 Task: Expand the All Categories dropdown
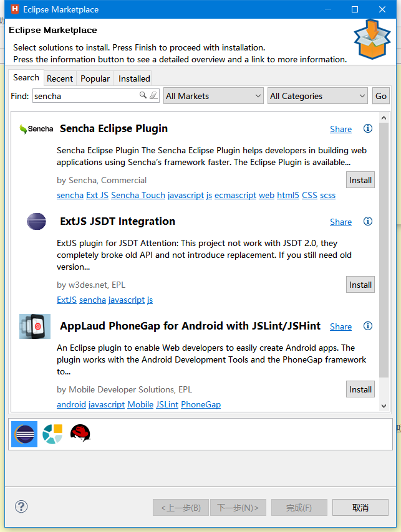pos(317,96)
